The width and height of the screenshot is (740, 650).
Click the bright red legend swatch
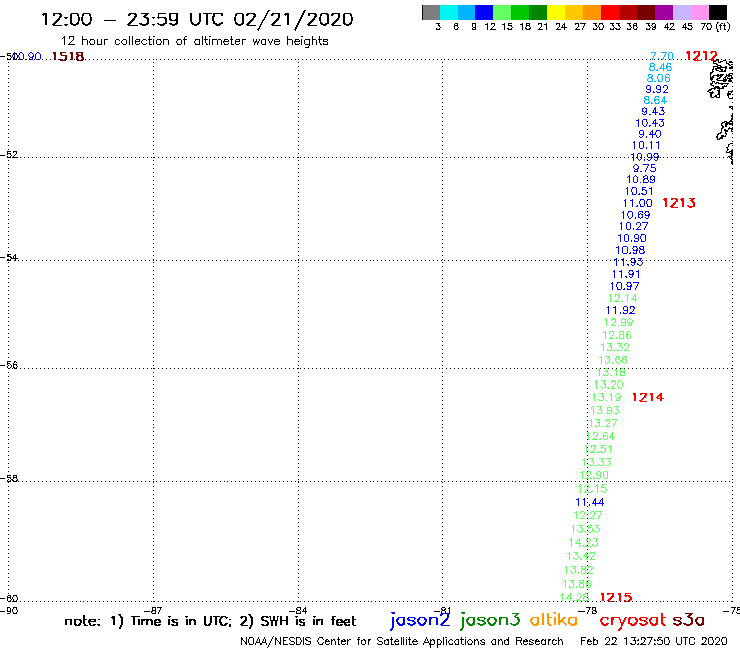[x=609, y=12]
